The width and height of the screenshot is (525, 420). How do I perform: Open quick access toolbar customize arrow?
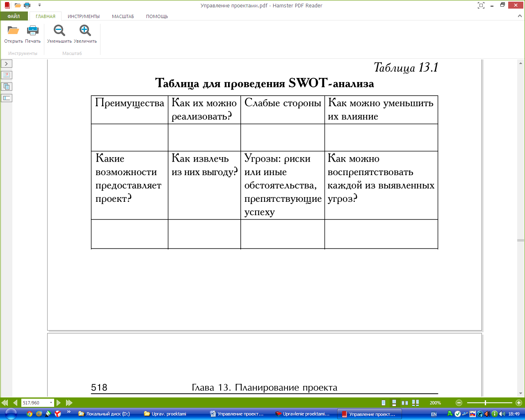click(x=39, y=5)
